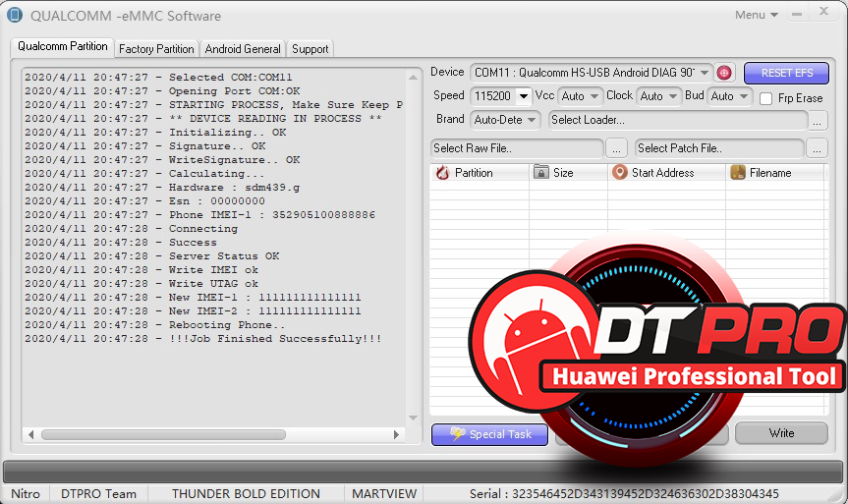Click the Filename column box icon
This screenshot has height=504, width=848.
[738, 172]
